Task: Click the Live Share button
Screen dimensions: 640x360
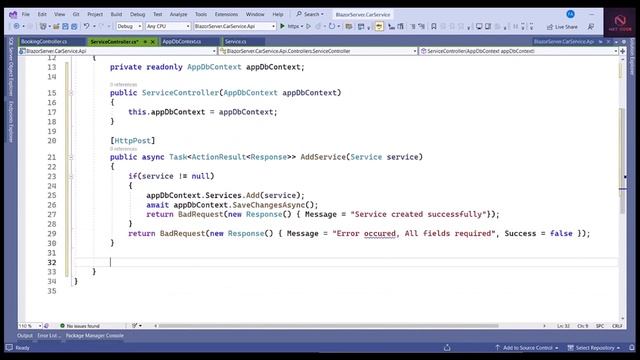Action: point(562,27)
